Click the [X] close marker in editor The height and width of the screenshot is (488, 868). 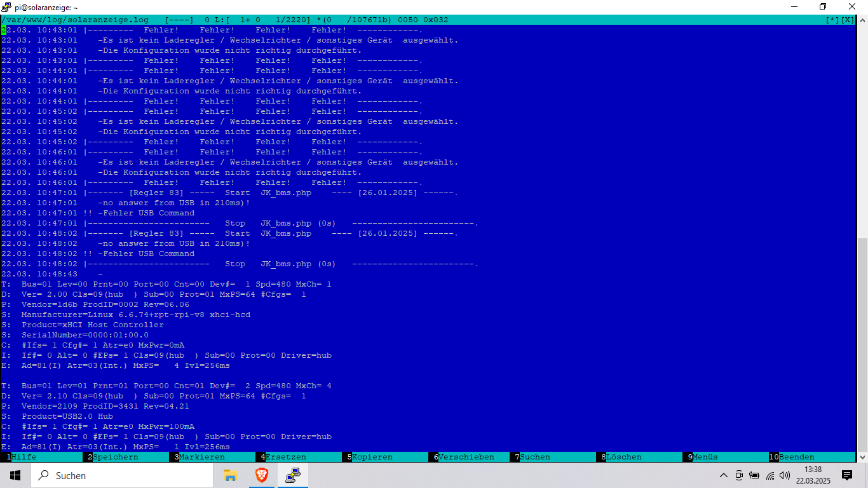[x=848, y=20]
